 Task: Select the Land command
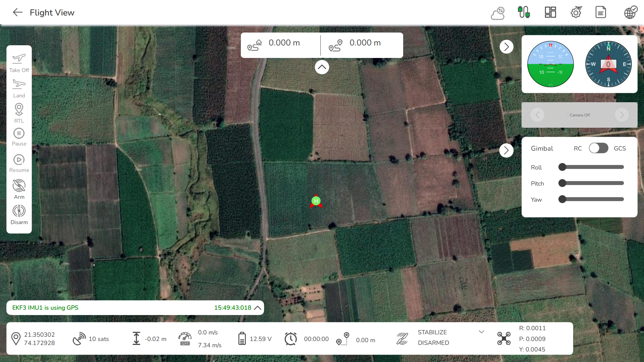(x=19, y=87)
